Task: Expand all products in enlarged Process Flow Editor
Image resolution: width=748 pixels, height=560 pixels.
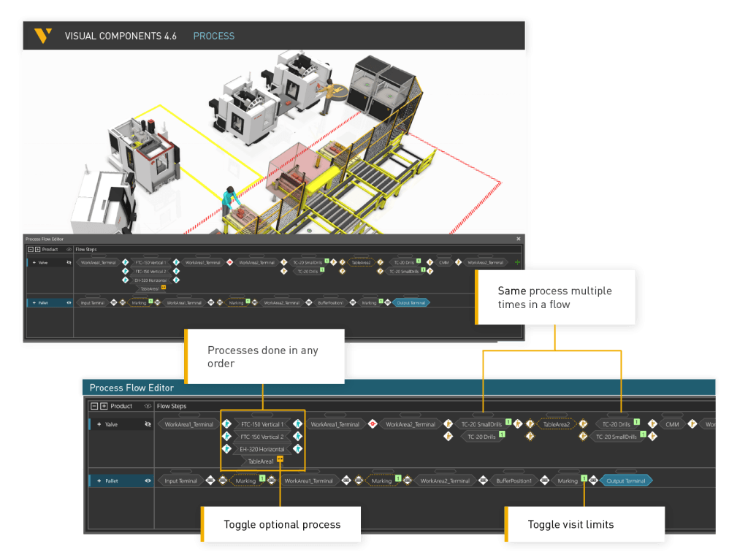Action: pos(104,406)
